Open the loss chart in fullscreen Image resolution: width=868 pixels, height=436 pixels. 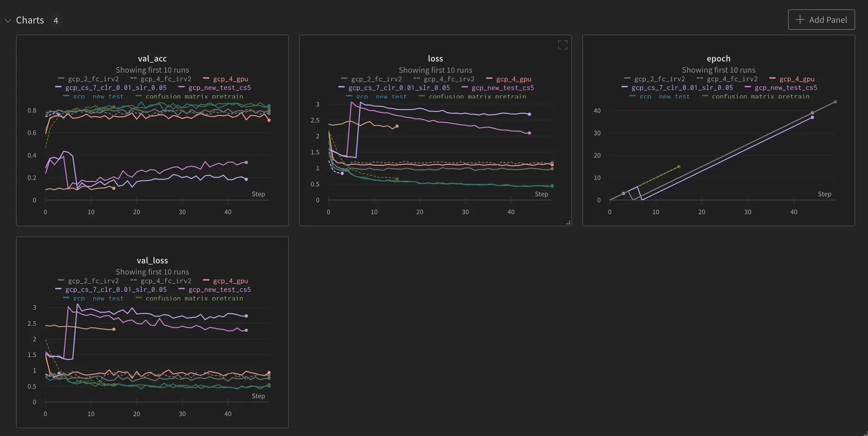click(562, 45)
